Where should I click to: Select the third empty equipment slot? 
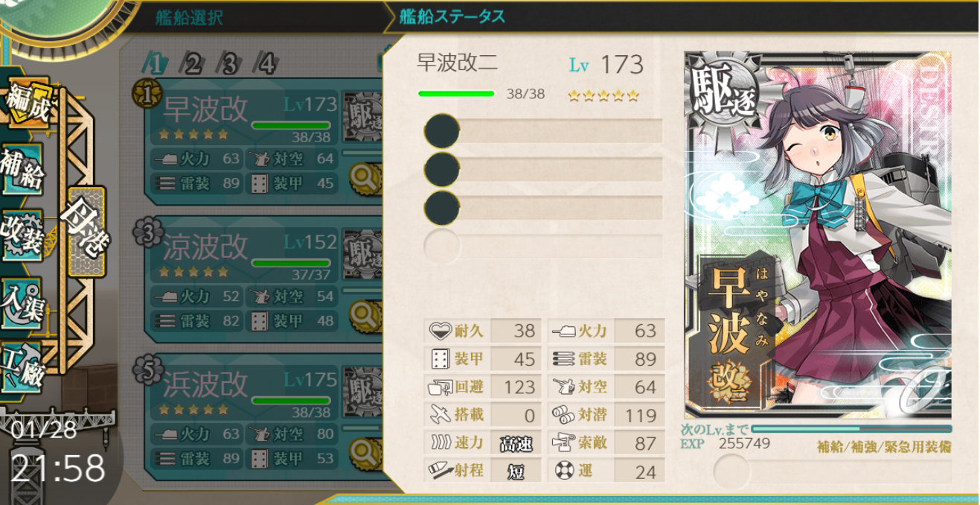[543, 206]
